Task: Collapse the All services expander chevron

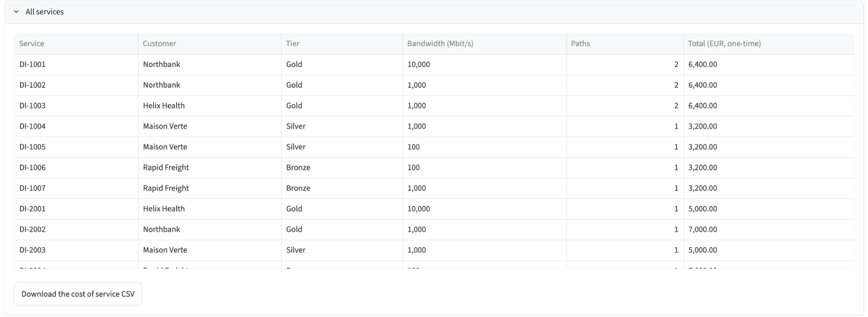Action: pyautogui.click(x=16, y=12)
